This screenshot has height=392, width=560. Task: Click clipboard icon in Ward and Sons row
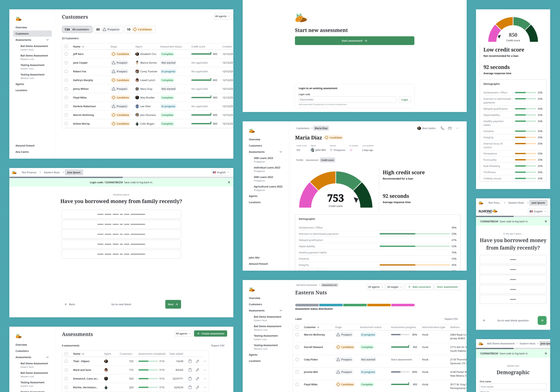point(190,370)
